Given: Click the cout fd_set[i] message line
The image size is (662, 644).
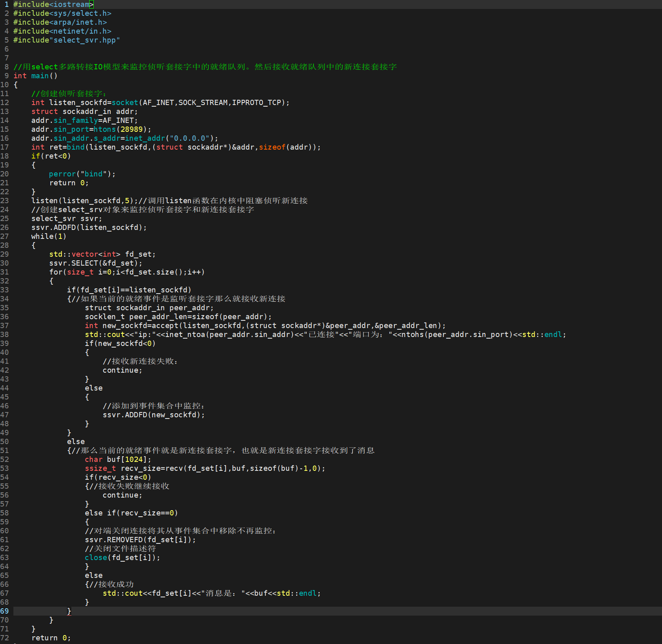Looking at the screenshot, I should tap(212, 593).
